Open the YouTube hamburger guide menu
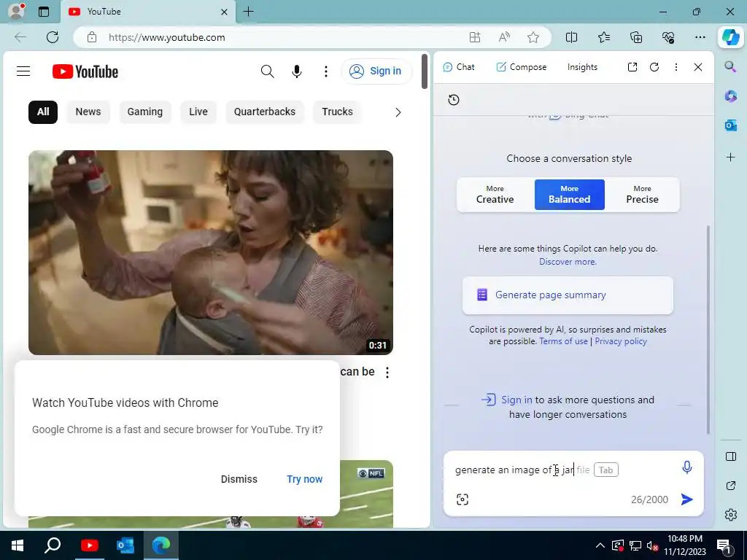 tap(23, 71)
